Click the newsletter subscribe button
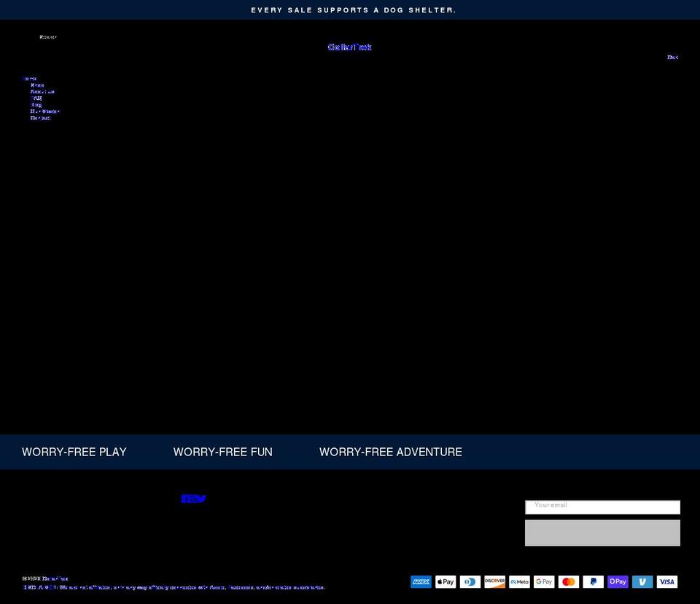The height and width of the screenshot is (604, 700). click(x=602, y=532)
